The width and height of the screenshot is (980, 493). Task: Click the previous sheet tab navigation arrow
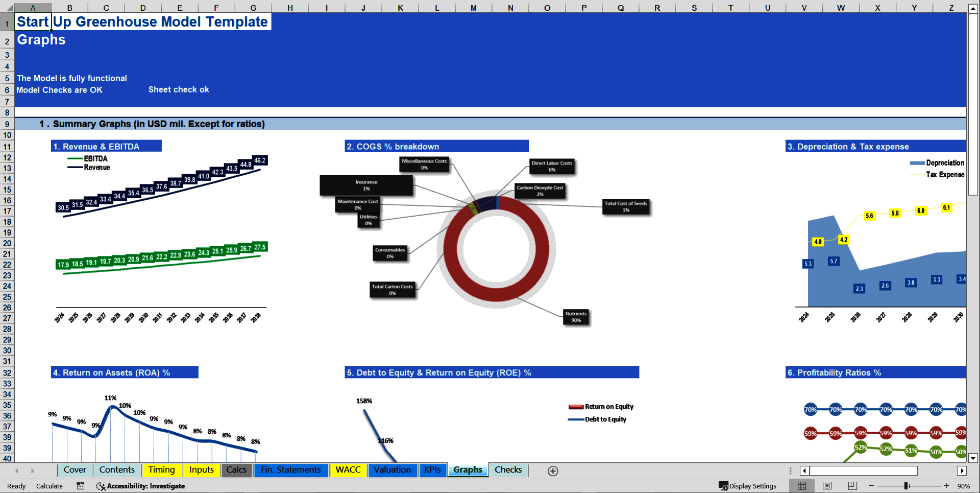coord(17,471)
